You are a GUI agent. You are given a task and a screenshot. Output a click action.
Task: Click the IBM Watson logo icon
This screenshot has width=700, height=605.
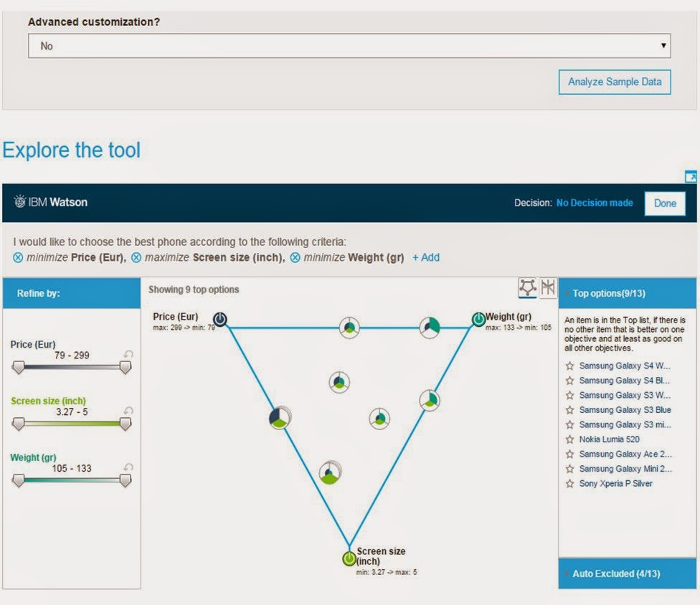pos(19,201)
